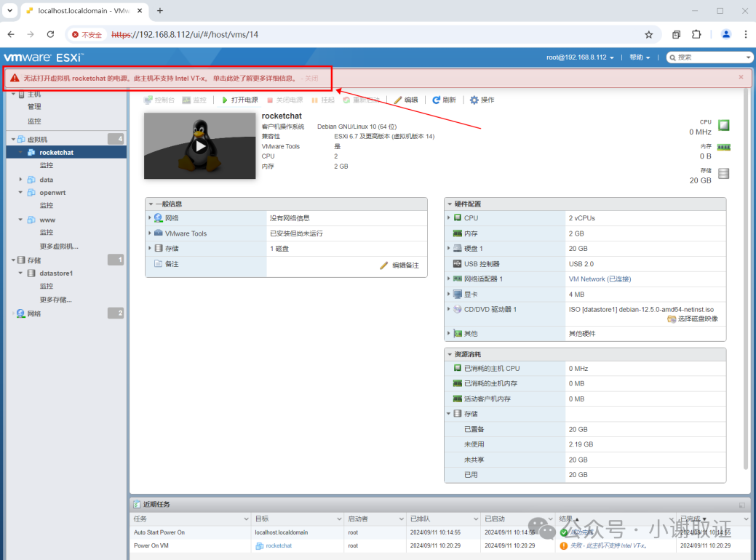The image size is (756, 560).
Task: Select the openwrt VM in navigator
Action: coord(52,193)
